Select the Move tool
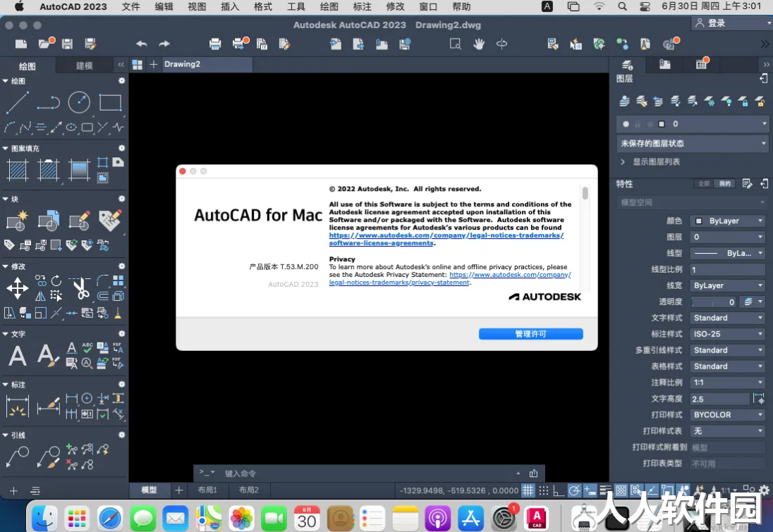Image resolution: width=773 pixels, height=532 pixels. 17,288
